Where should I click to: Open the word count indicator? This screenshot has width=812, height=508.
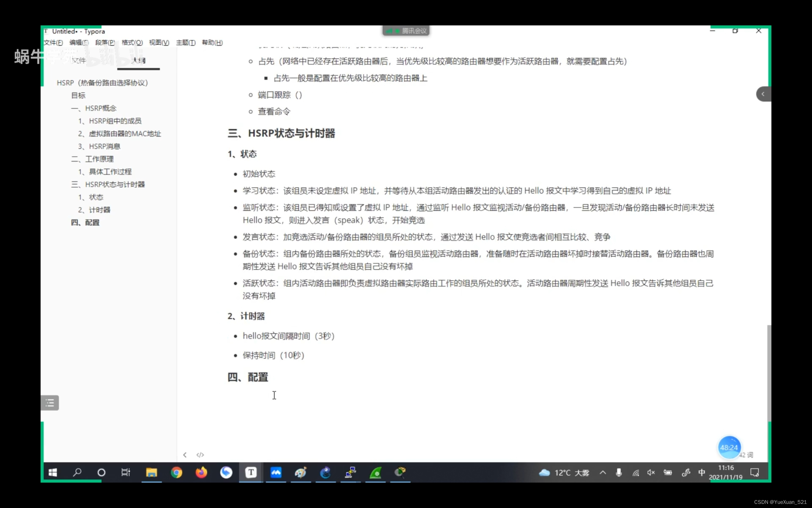(747, 455)
